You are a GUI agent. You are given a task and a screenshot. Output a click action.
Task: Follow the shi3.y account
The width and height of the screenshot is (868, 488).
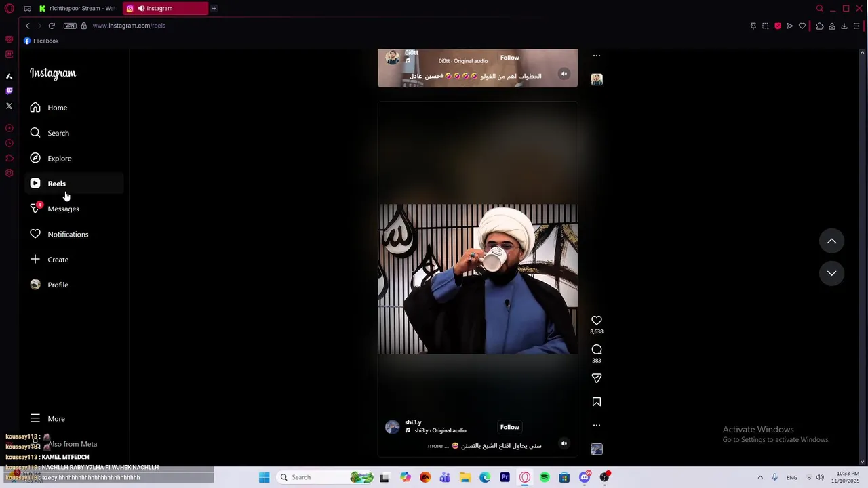[x=510, y=427]
